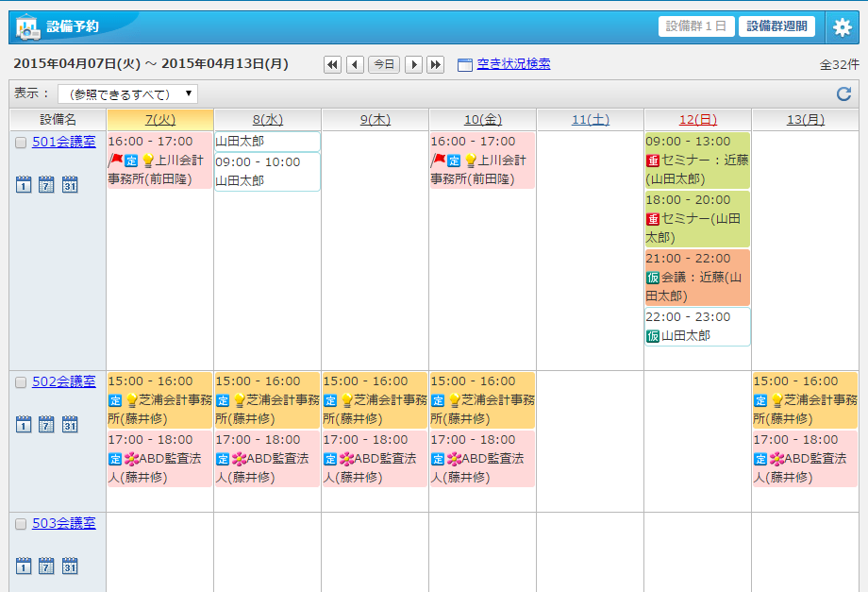Screen dimensions: 868x592
Task: Open the 09:00 - 13:00 セミナー reservation
Action: coord(697,160)
